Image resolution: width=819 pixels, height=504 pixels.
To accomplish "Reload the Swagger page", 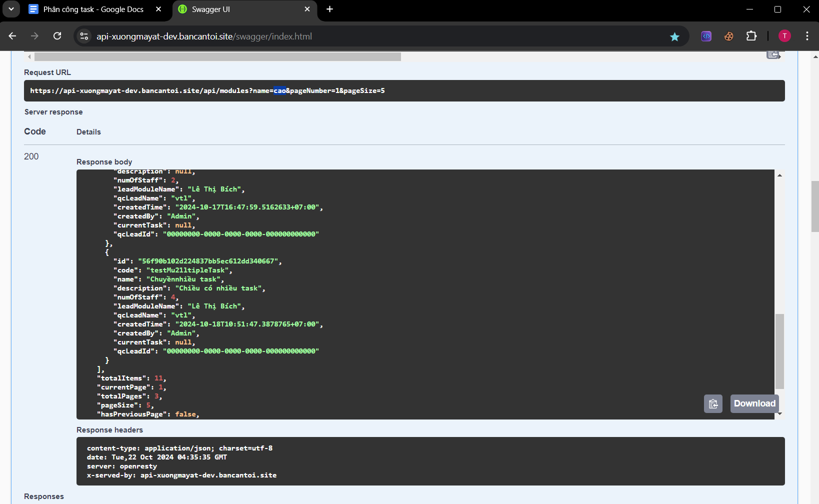I will (57, 36).
